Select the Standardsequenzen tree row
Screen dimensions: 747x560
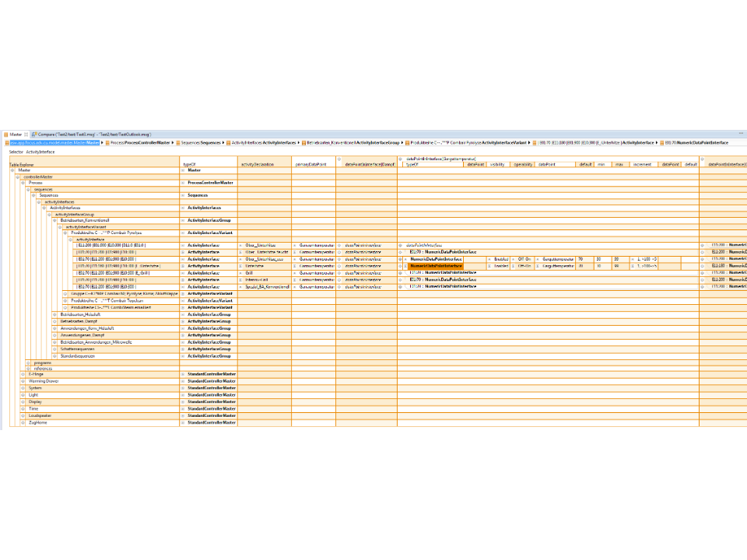[x=76, y=356]
